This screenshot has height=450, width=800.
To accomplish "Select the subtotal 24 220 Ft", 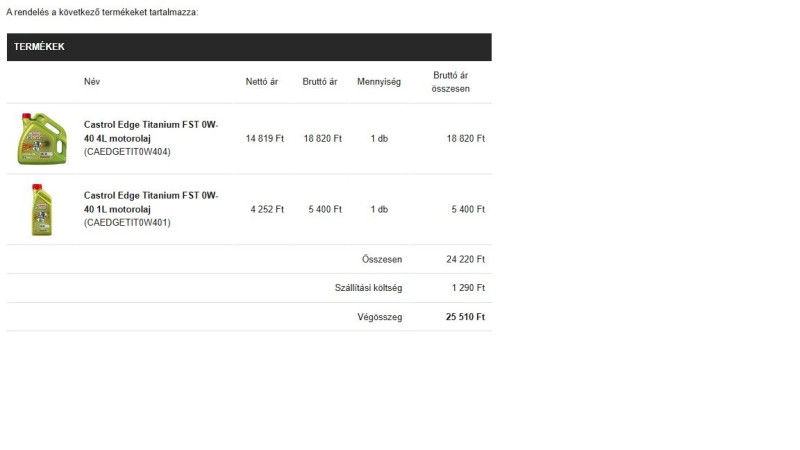I will coord(465,260).
